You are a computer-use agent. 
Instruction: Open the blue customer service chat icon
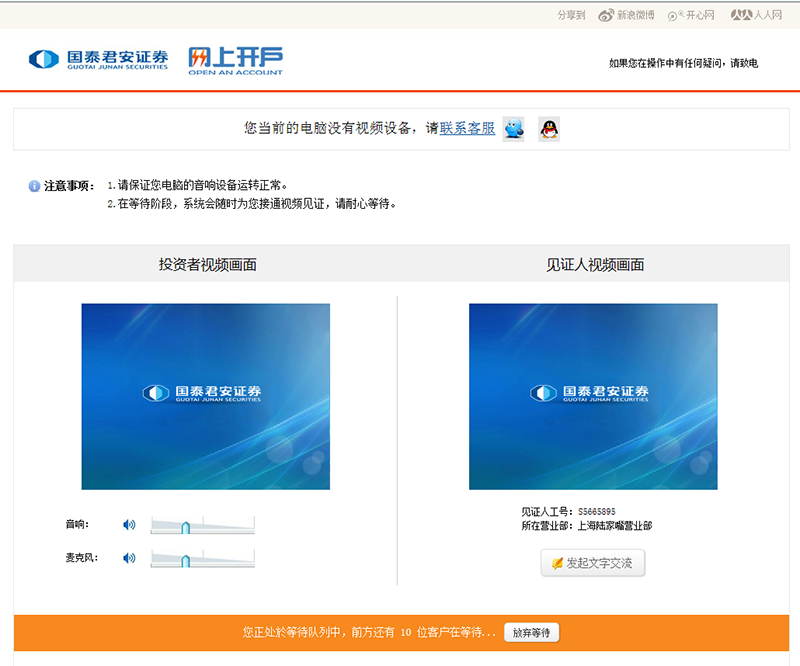click(513, 129)
